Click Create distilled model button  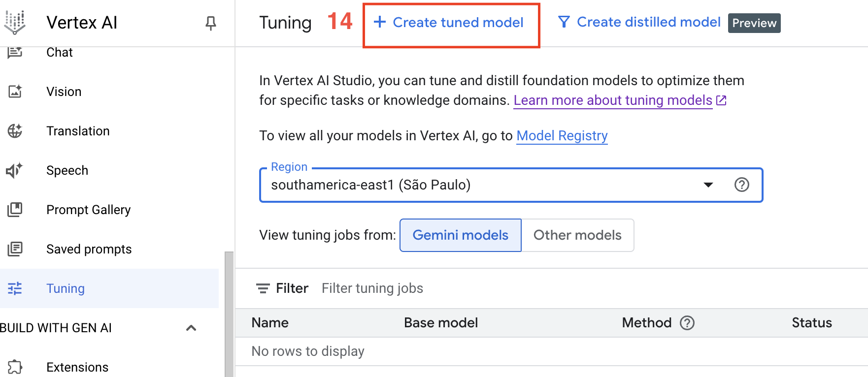[639, 22]
